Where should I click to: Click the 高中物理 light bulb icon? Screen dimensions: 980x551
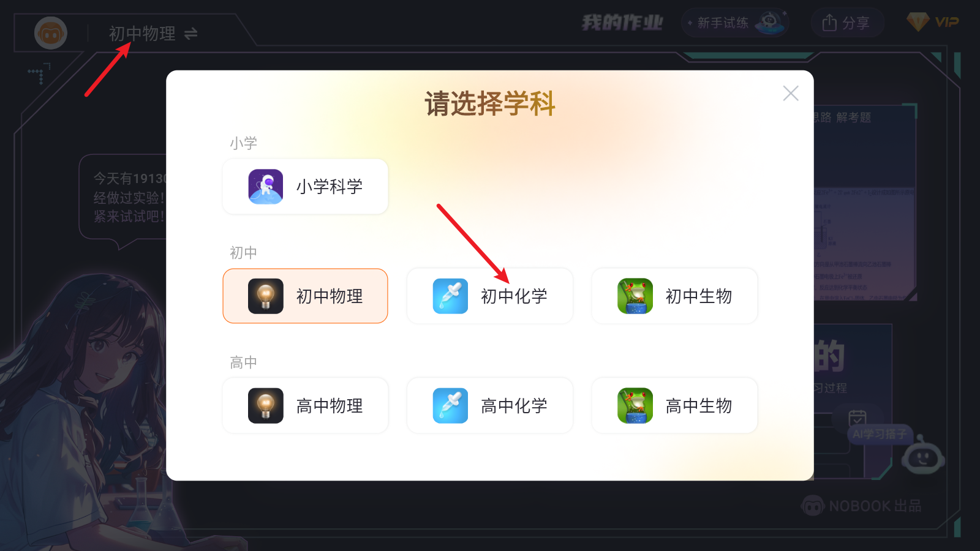265,406
